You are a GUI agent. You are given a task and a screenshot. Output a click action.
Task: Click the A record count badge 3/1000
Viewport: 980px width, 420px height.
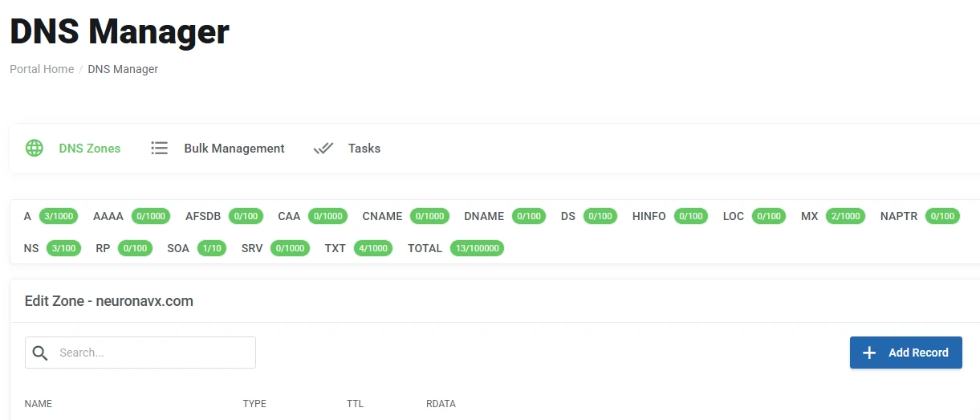pyautogui.click(x=59, y=216)
